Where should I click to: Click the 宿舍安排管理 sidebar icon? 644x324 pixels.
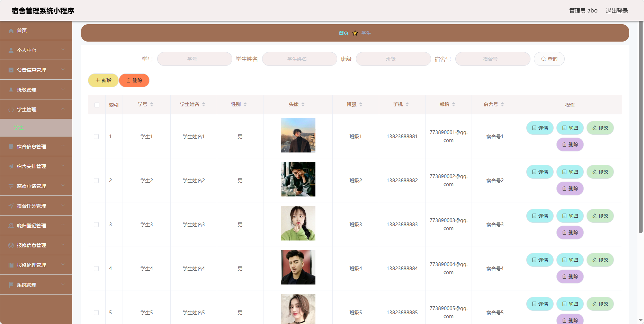point(11,167)
